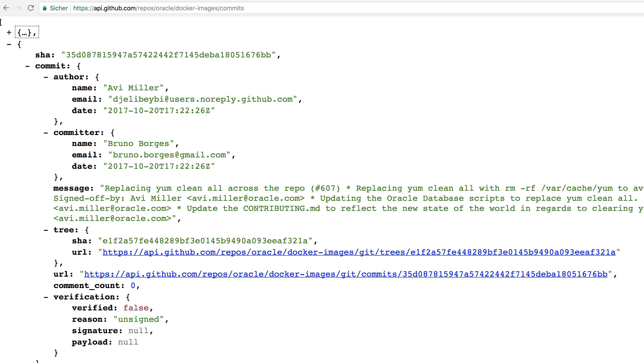Screen dimensions: 644x363
Task: Click the verified false value
Action: 136,308
